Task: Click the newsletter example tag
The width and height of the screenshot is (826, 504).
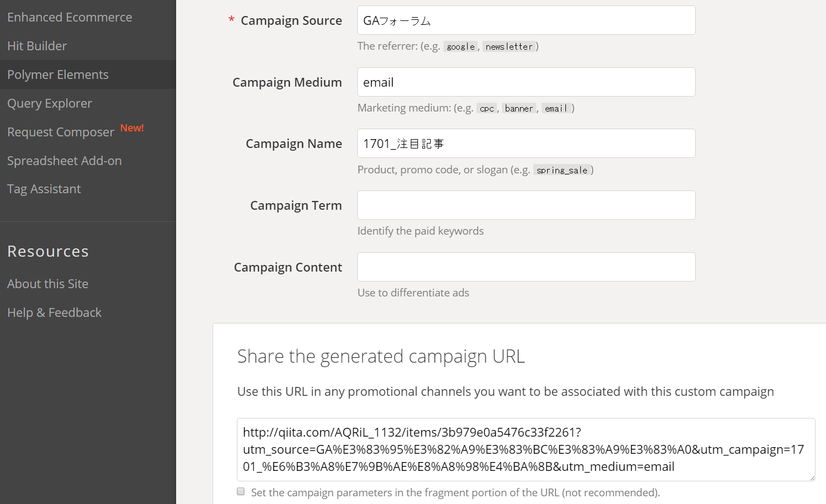Action: tap(509, 46)
